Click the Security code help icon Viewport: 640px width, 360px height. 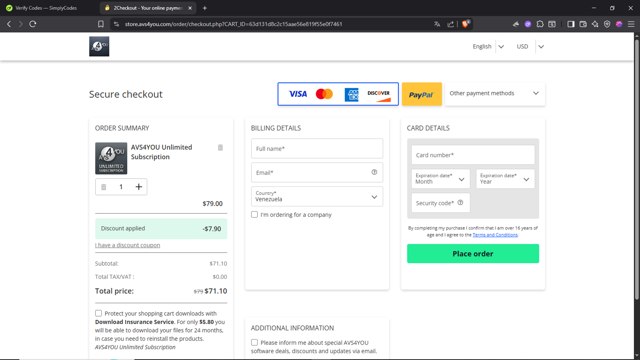(460, 202)
